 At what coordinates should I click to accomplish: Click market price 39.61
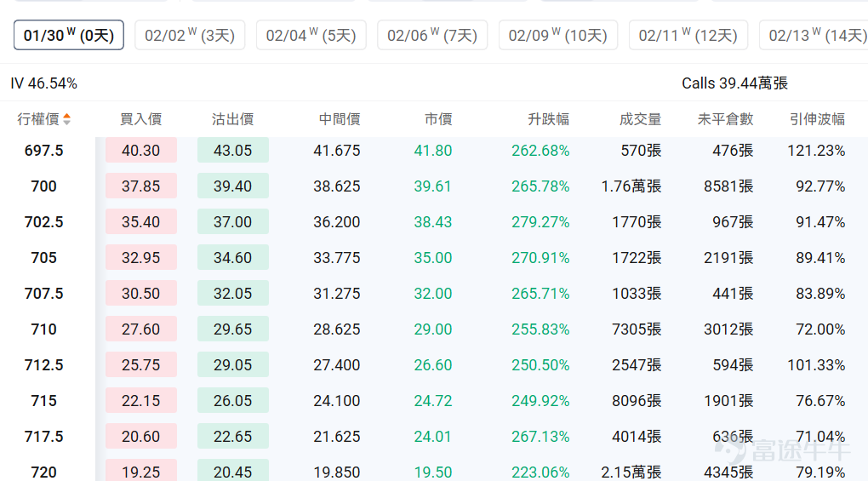pyautogui.click(x=433, y=186)
